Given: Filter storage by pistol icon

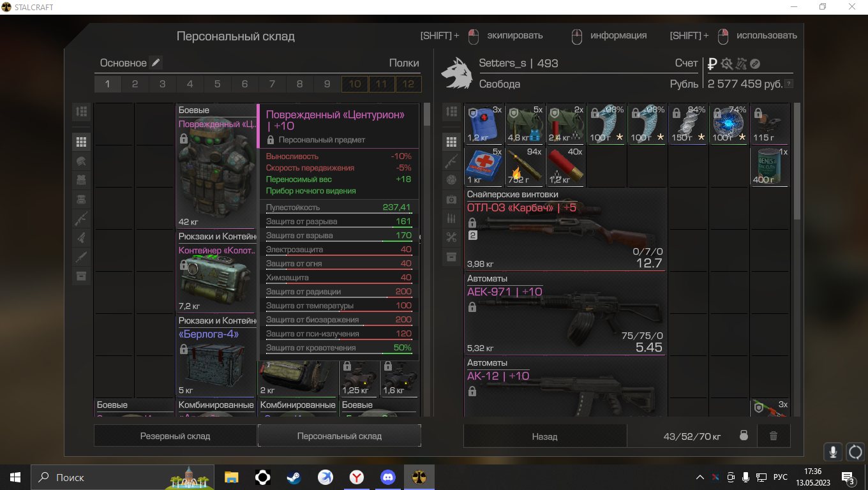Looking at the screenshot, I should pos(81,237).
